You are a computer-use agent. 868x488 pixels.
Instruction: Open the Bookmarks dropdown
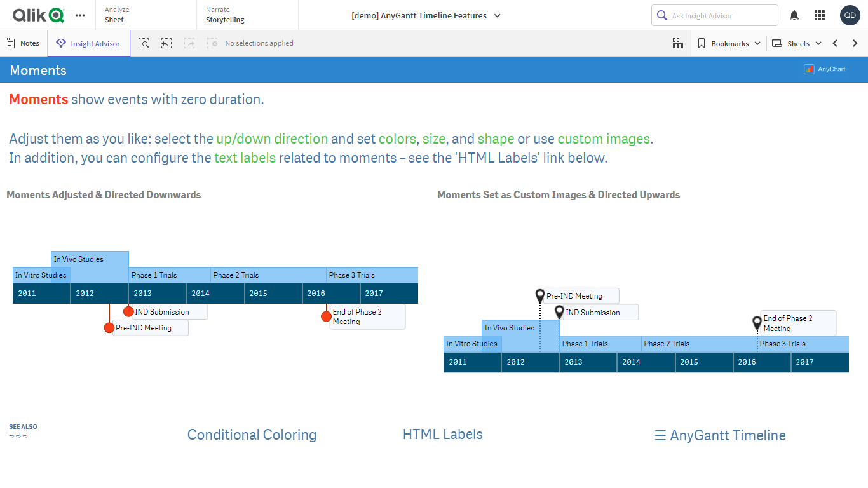[x=729, y=43]
